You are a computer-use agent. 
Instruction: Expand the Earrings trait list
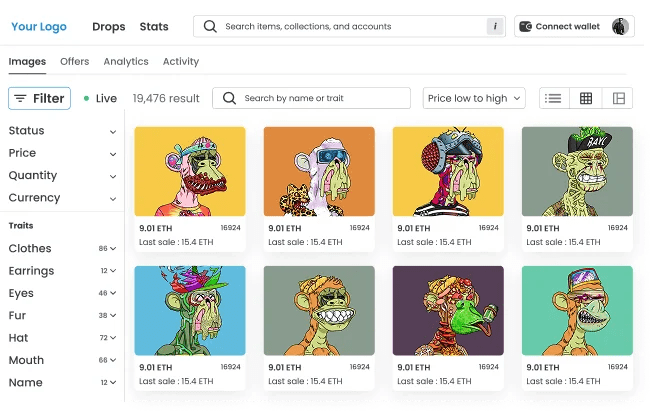(62, 271)
